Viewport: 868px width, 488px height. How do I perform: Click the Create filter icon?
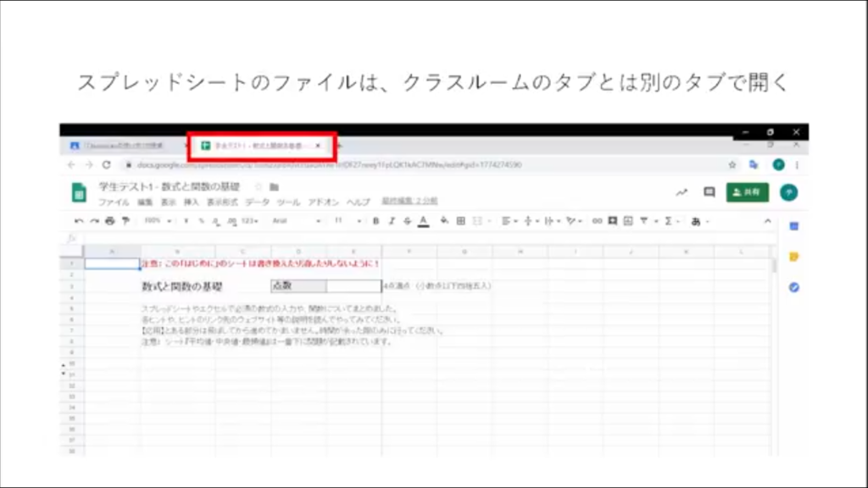pos(644,221)
